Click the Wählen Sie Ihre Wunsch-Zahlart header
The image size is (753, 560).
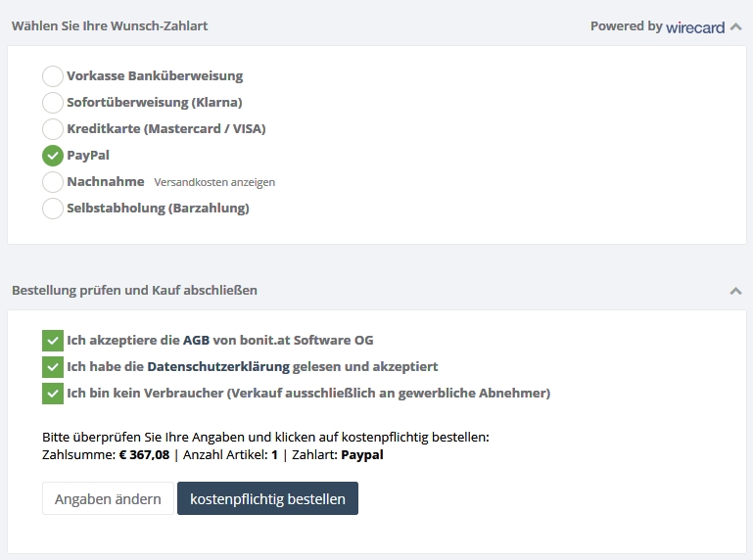(110, 25)
